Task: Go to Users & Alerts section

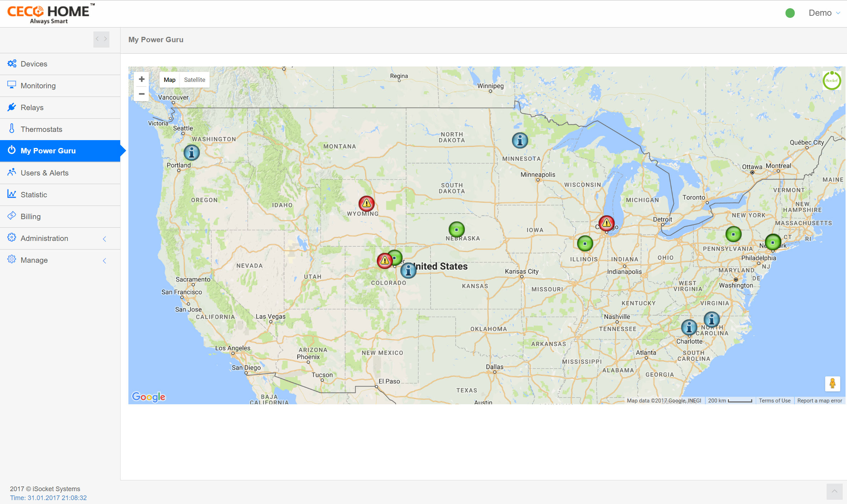Action: (x=44, y=173)
